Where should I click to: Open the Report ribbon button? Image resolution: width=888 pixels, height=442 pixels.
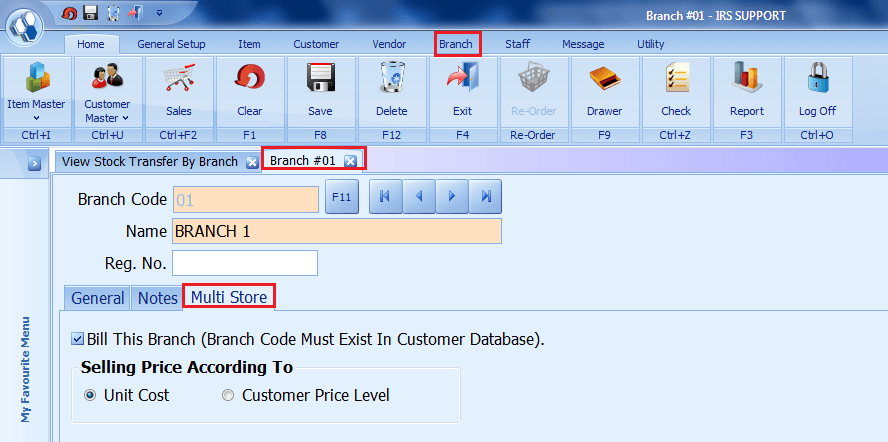(747, 91)
